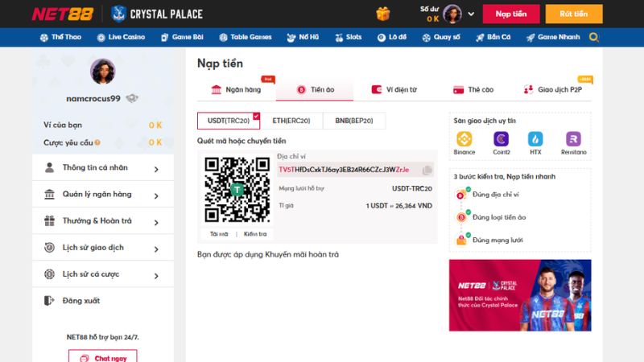Switch to Tiền ảo deposit tab

coord(315,89)
